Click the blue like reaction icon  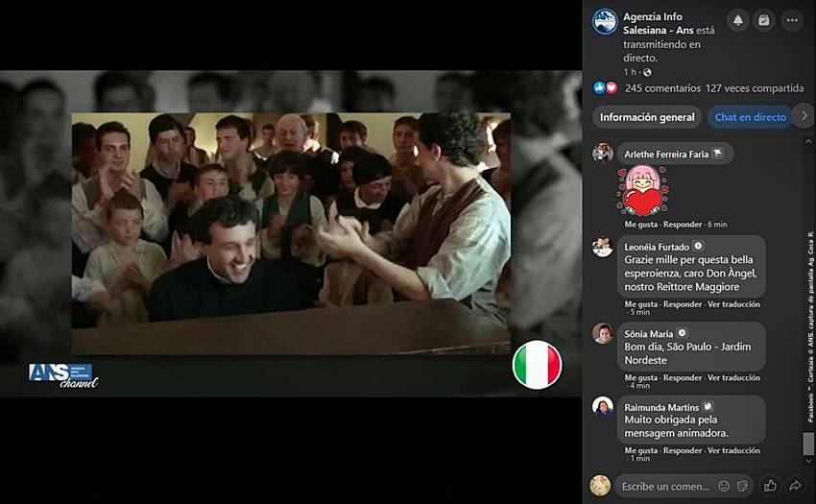(599, 88)
